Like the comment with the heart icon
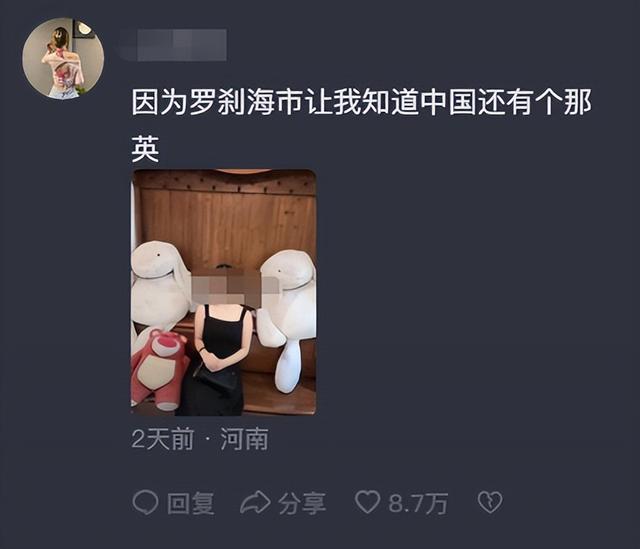The height and width of the screenshot is (549, 640). [367, 502]
